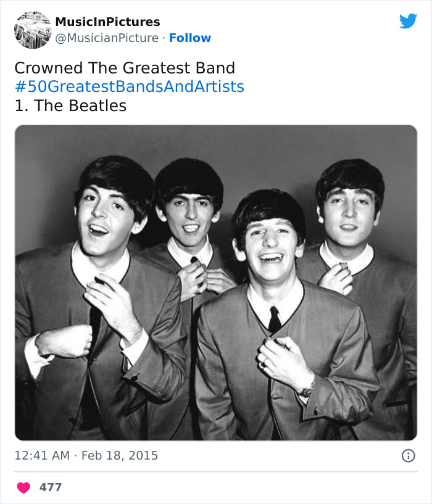Click the grey backdrop of the photo
432x504 pixels.
[x=272, y=154]
